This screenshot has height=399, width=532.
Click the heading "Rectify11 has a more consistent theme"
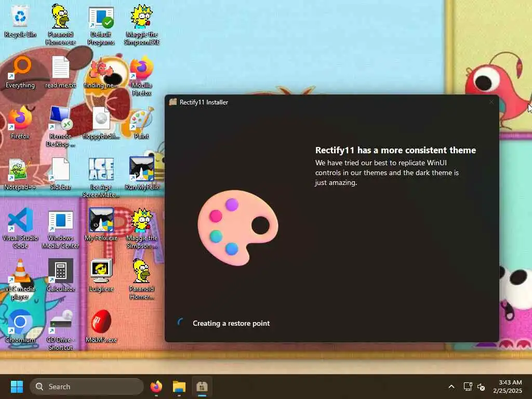395,150
